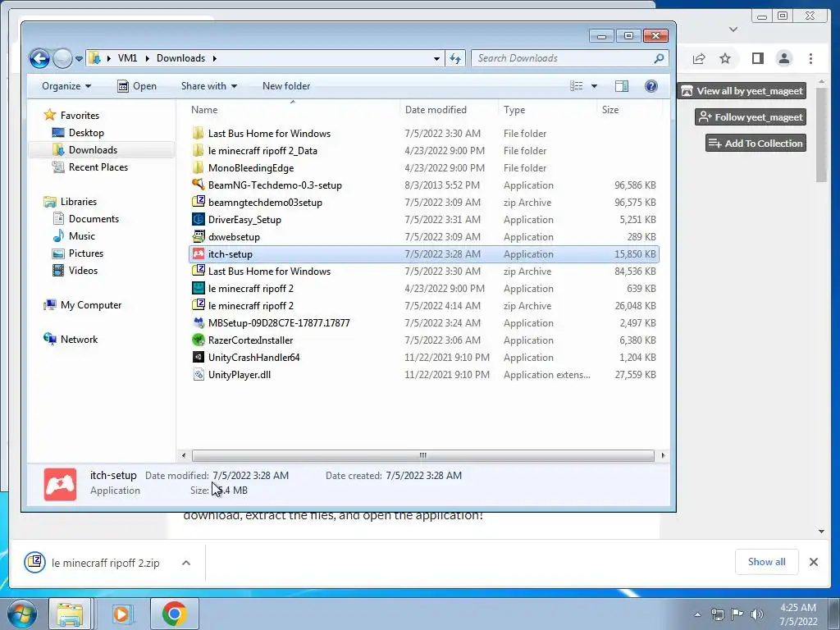Create a New folder
The image size is (840, 630).
click(286, 86)
